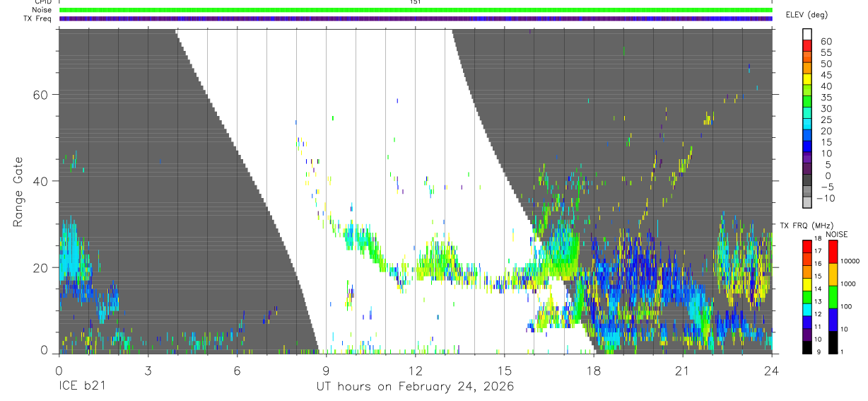The height and width of the screenshot is (401, 868).
Task: Click the UT hours axis tick 6
Action: tap(237, 370)
